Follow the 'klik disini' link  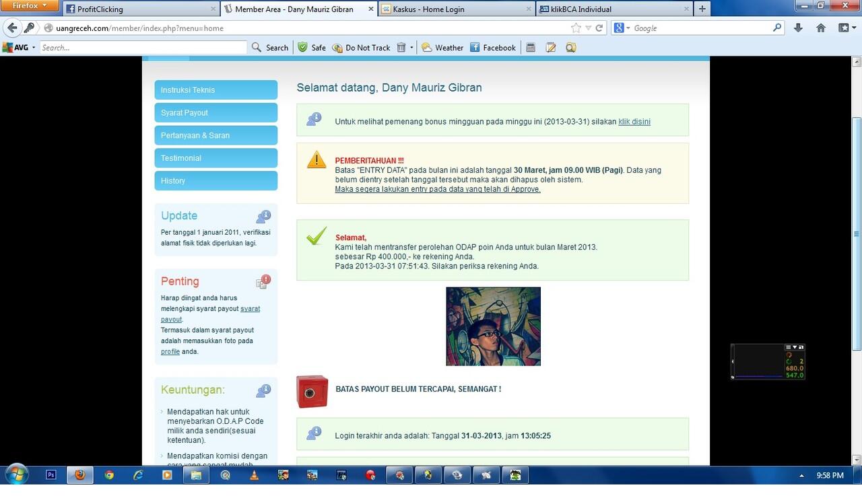634,122
